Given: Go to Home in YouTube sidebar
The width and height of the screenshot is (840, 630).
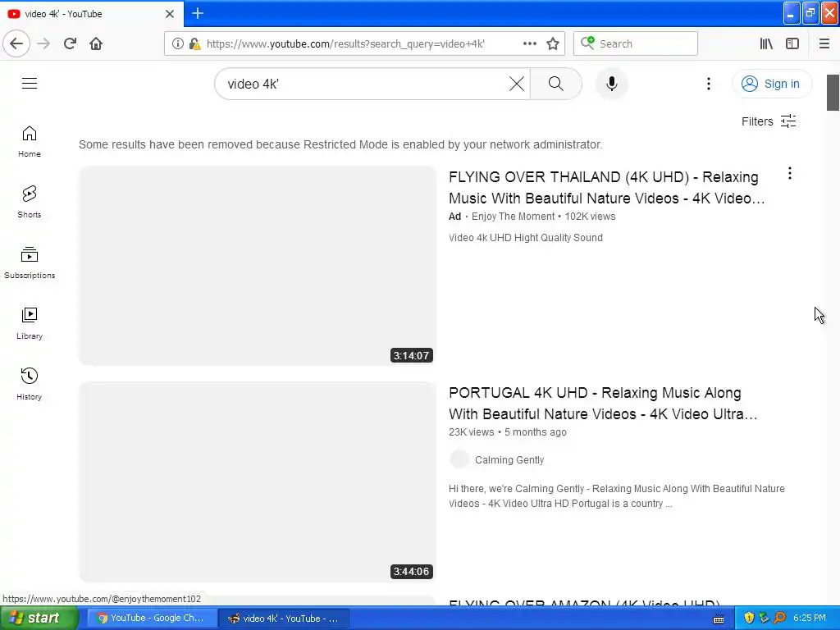Looking at the screenshot, I should click(30, 141).
